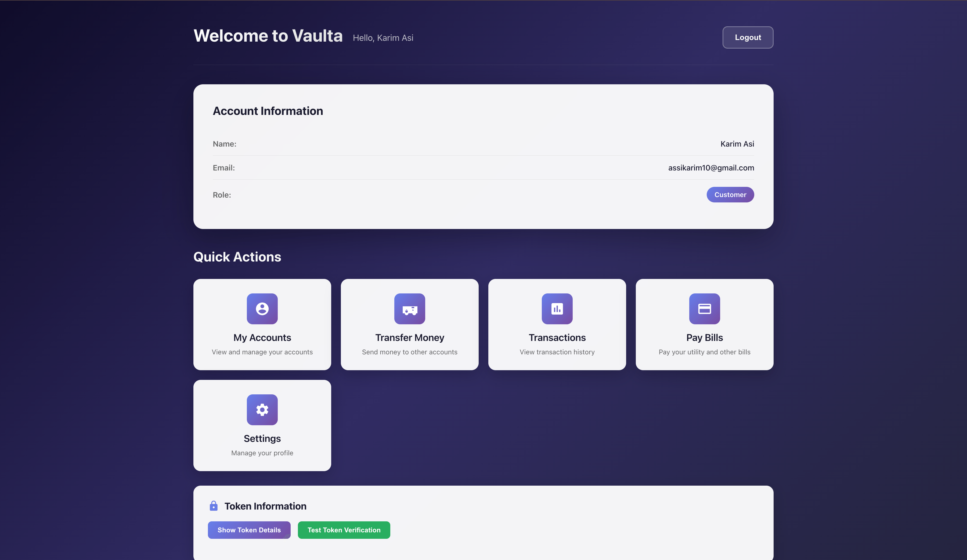Image resolution: width=967 pixels, height=560 pixels.
Task: Click the lock icon beside Token Information
Action: [214, 506]
